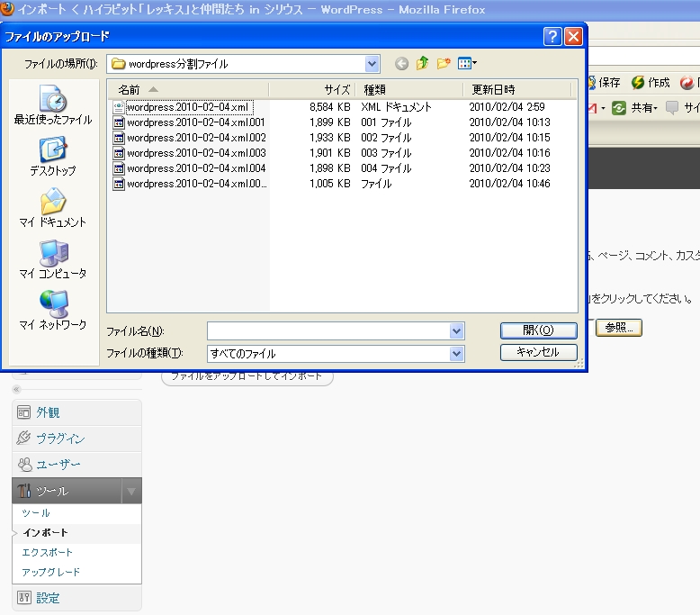
Task: Click the キャンセル button
Action: coord(538,352)
